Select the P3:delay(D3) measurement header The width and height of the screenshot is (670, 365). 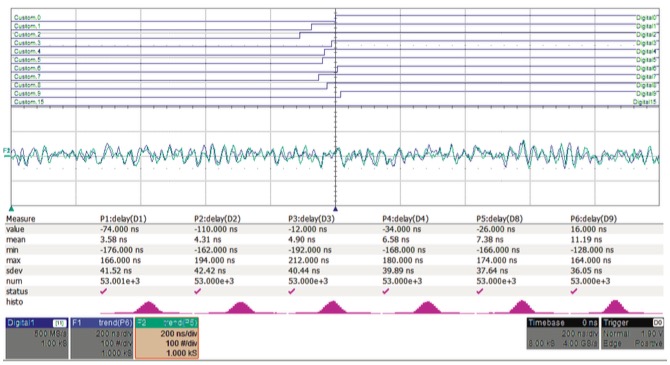(x=311, y=219)
